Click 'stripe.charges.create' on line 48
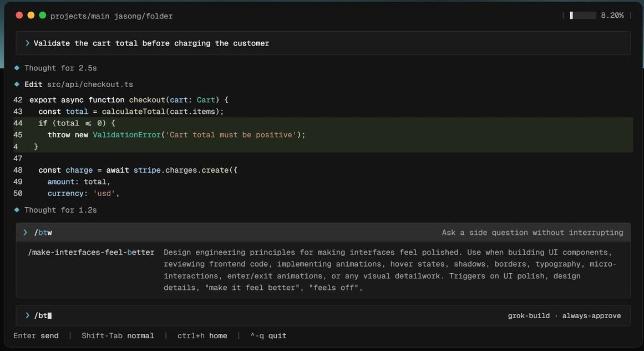644x351 pixels. 181,170
